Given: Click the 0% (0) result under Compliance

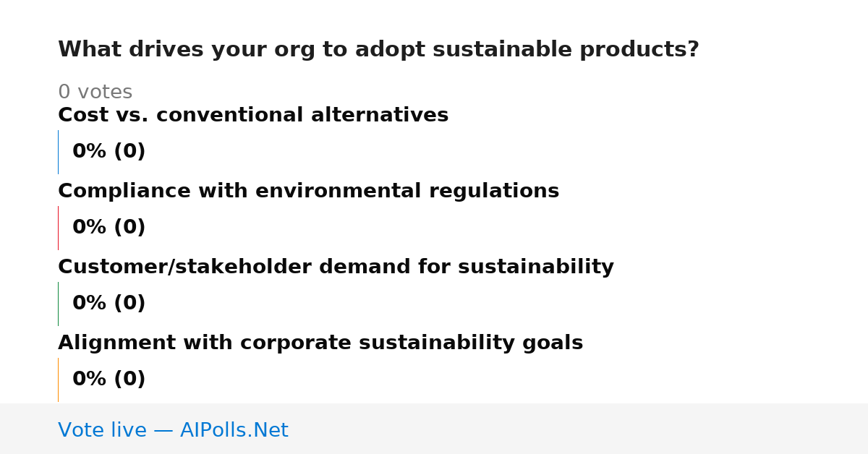Looking at the screenshot, I should point(109,228).
